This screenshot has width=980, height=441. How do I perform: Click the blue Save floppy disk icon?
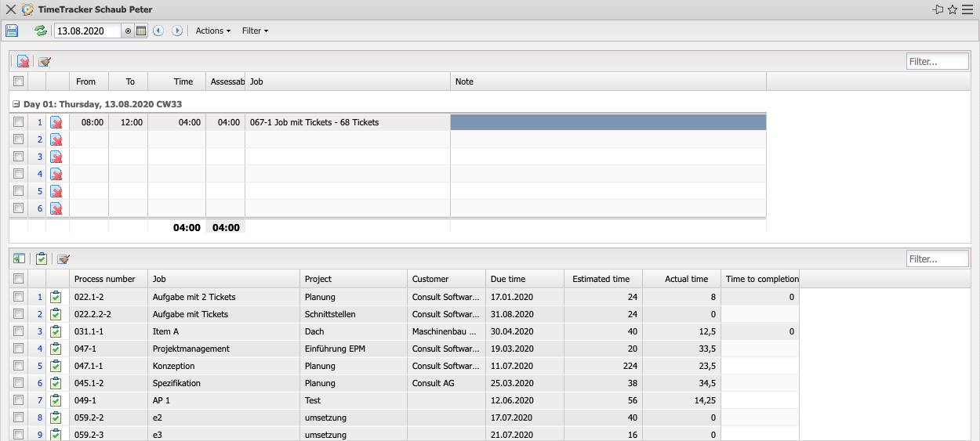[x=12, y=31]
